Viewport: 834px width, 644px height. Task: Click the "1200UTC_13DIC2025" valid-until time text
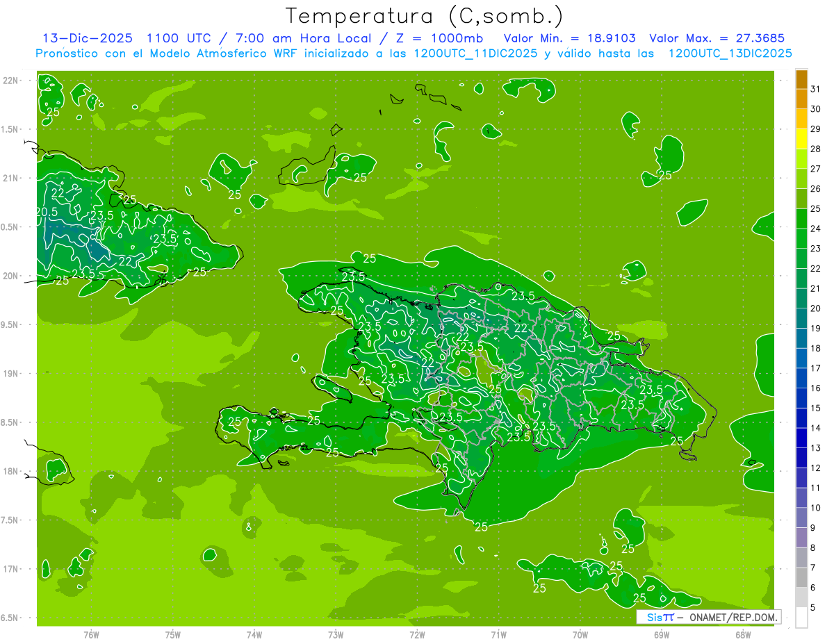coord(730,53)
